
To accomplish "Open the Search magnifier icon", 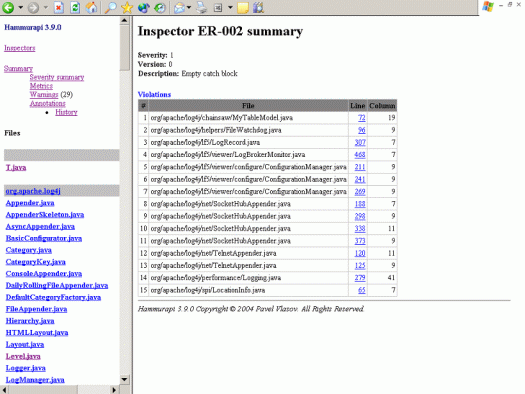I will [110, 7].
